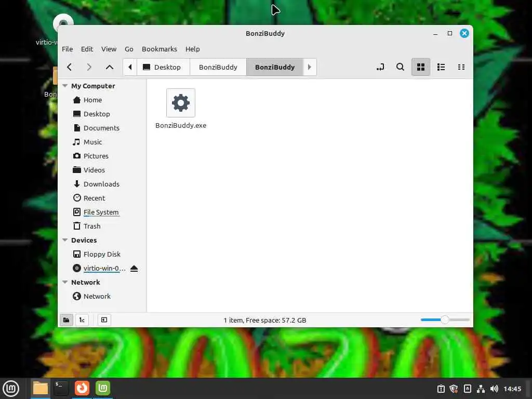Image resolution: width=532 pixels, height=399 pixels.
Task: Open the Edit menu
Action: (87, 49)
